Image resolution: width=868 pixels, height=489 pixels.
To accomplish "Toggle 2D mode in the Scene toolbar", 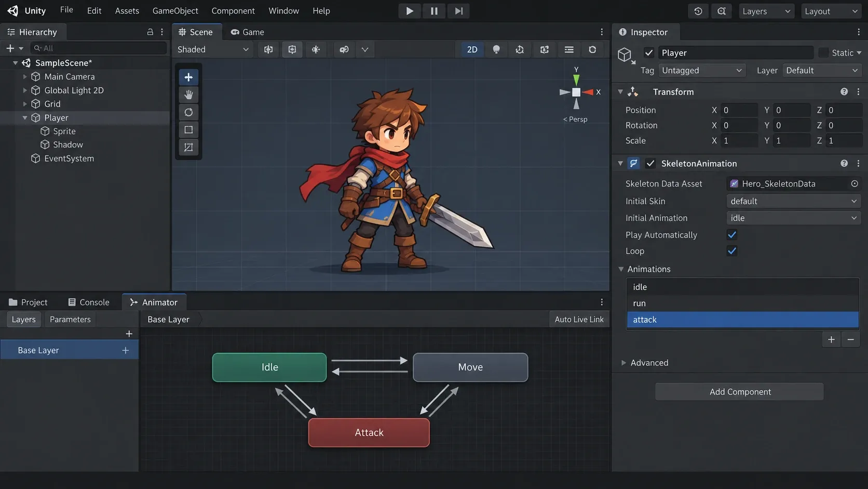I will [x=472, y=49].
